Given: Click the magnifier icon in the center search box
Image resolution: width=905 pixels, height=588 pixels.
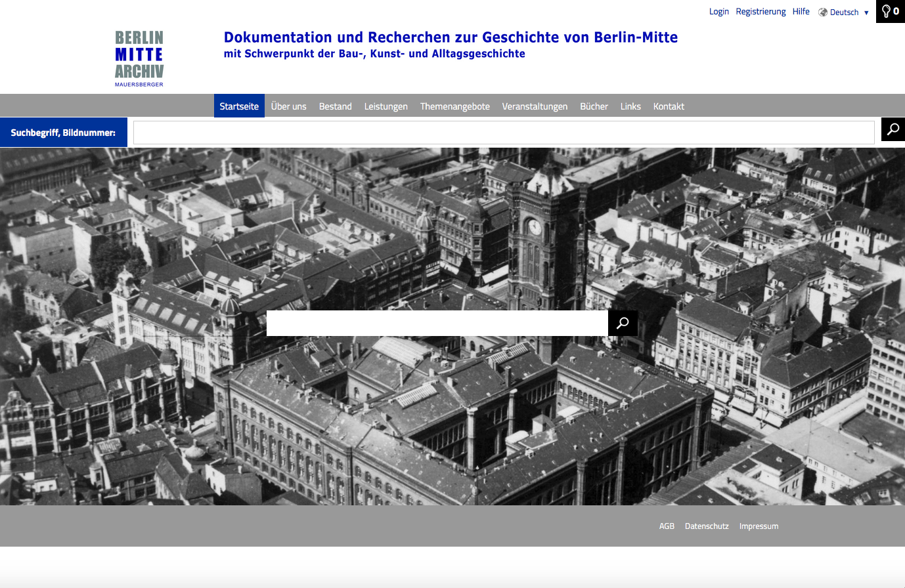Looking at the screenshot, I should pos(622,323).
